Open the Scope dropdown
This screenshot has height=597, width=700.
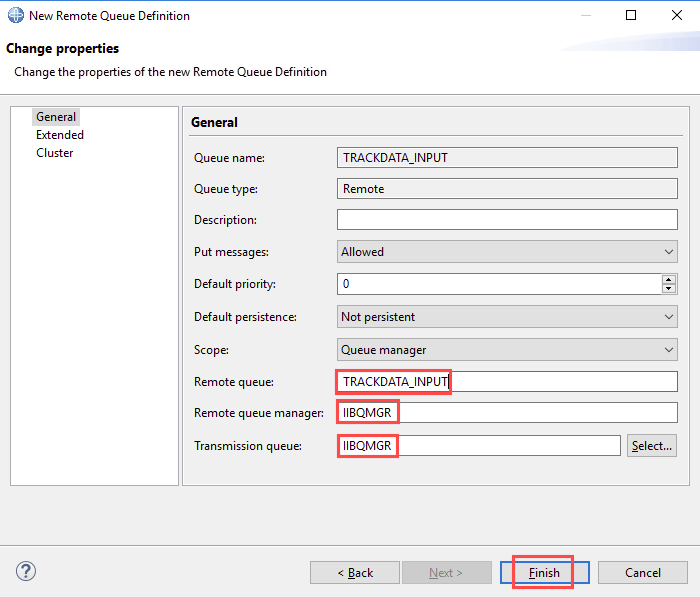[x=507, y=350]
